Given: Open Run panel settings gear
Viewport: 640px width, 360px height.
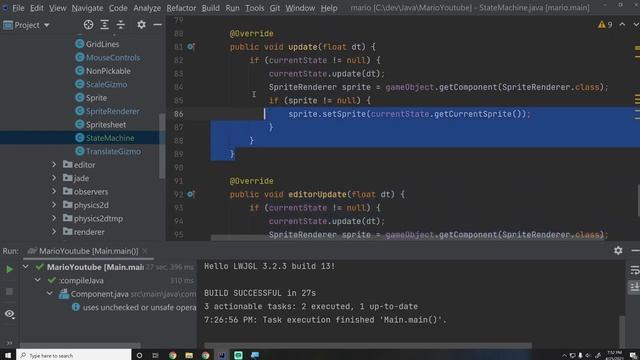Looking at the screenshot, I should click(618, 250).
